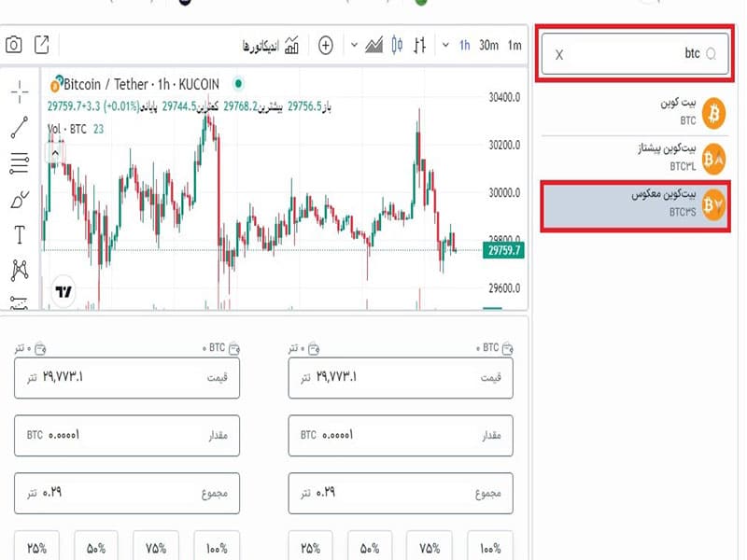This screenshot has height=560, width=747.
Task: Click the total (مجموع) field in right form
Action: (401, 493)
